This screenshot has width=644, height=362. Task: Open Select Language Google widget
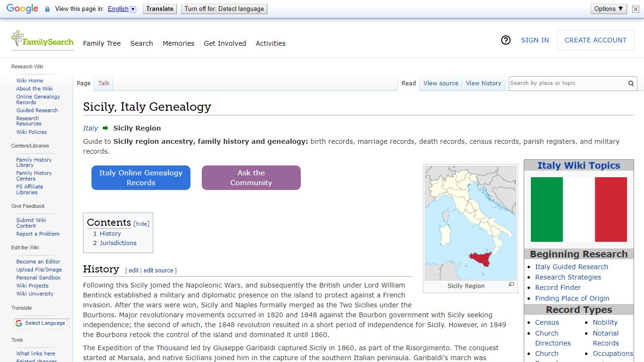click(41, 323)
